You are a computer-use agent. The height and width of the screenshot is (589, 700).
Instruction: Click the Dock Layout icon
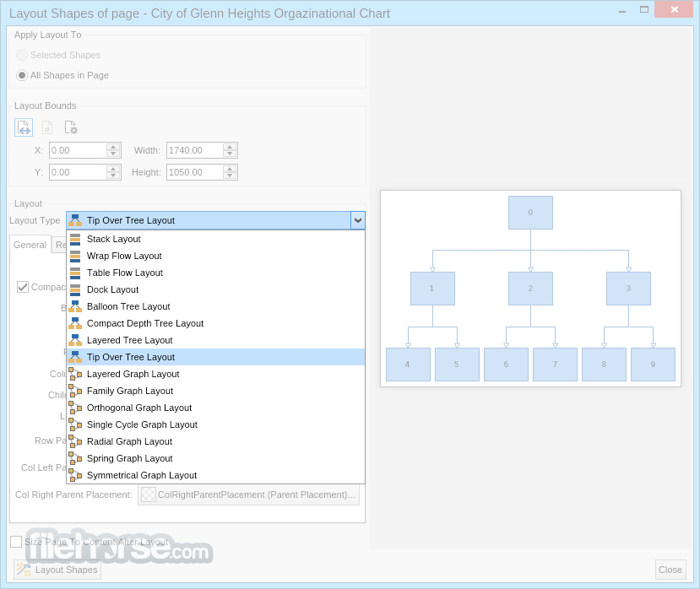coord(75,290)
